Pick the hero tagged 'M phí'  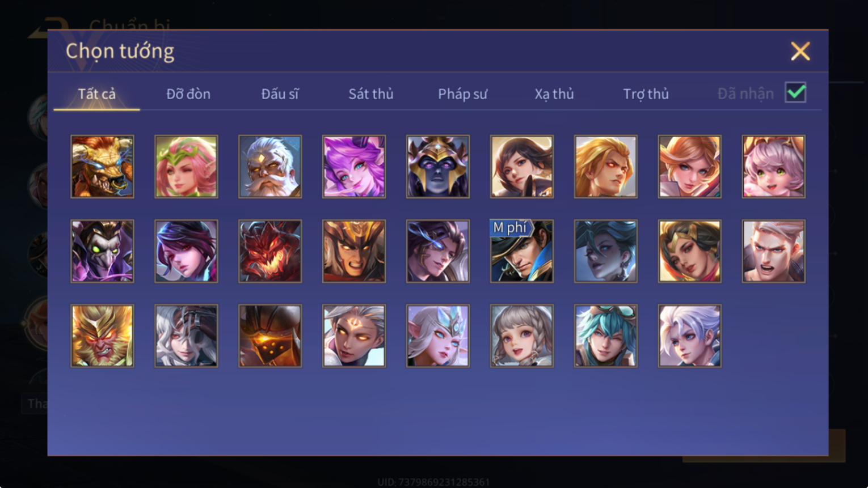point(522,251)
